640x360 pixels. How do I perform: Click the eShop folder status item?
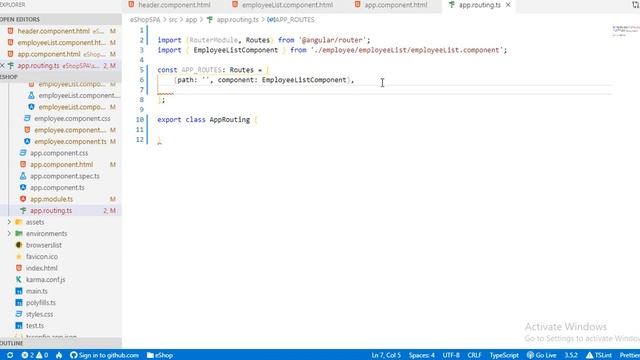[160, 355]
